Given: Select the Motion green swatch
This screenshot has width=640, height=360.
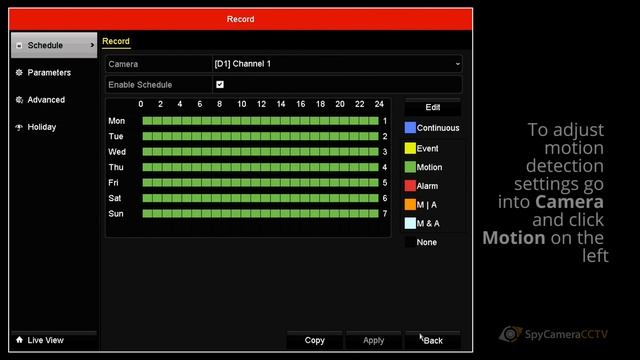Looking at the screenshot, I should pyautogui.click(x=410, y=167).
